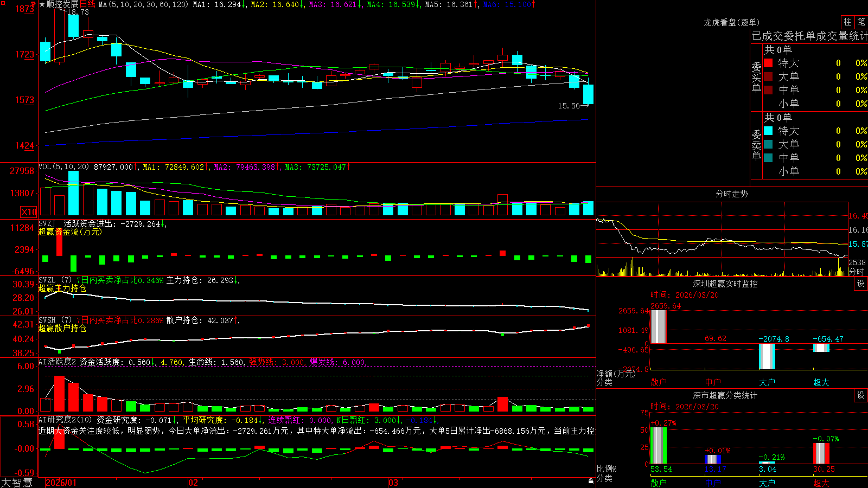Viewport: 868px width, 488px height.
Task: Click the X10 volume scale button
Action: [29, 212]
